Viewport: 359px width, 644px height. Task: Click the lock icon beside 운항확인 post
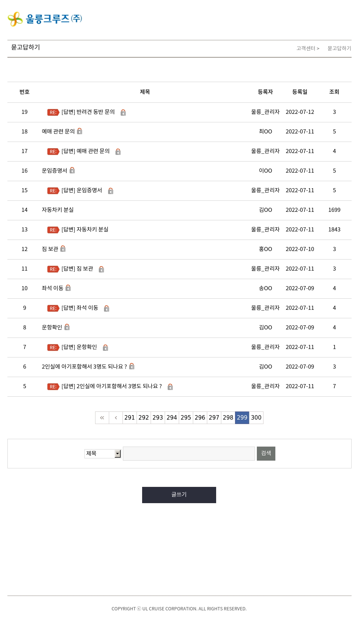(x=67, y=327)
